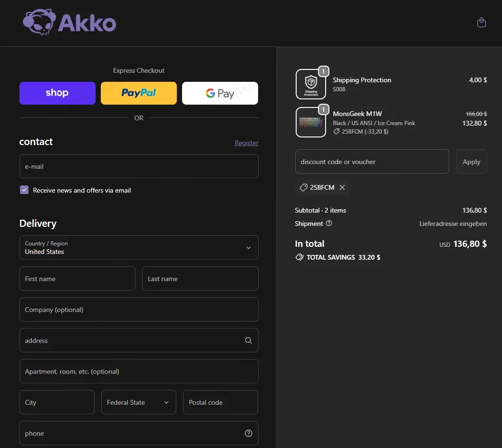
Task: Pay with Shop Pay button
Action: click(x=58, y=93)
